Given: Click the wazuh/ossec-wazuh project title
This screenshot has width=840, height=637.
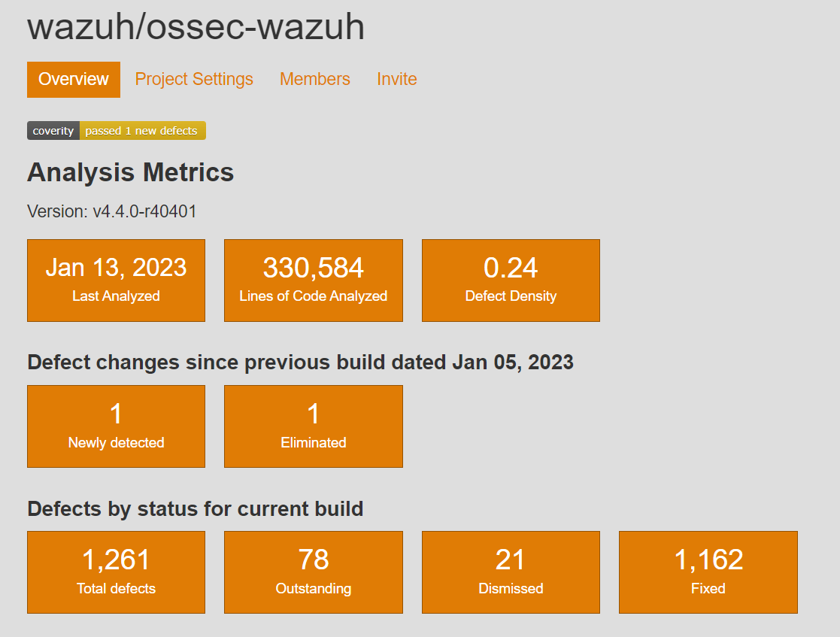Looking at the screenshot, I should click(195, 27).
